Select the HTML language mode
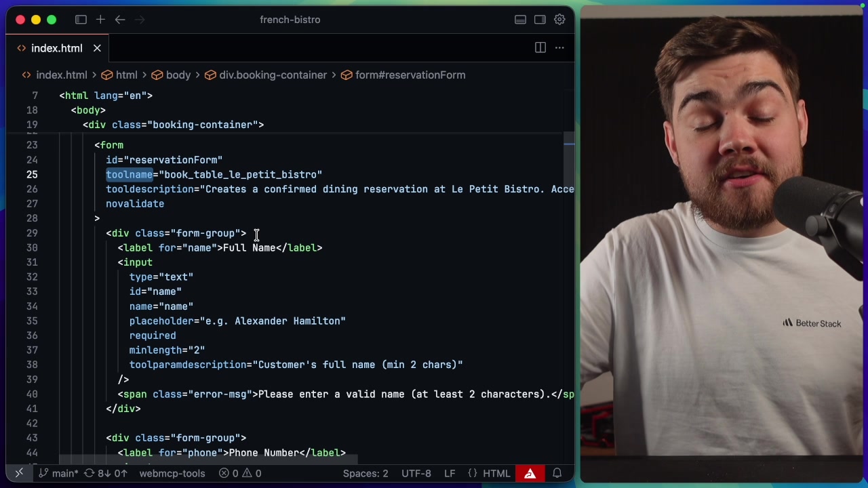This screenshot has width=868, height=488. tap(490, 474)
